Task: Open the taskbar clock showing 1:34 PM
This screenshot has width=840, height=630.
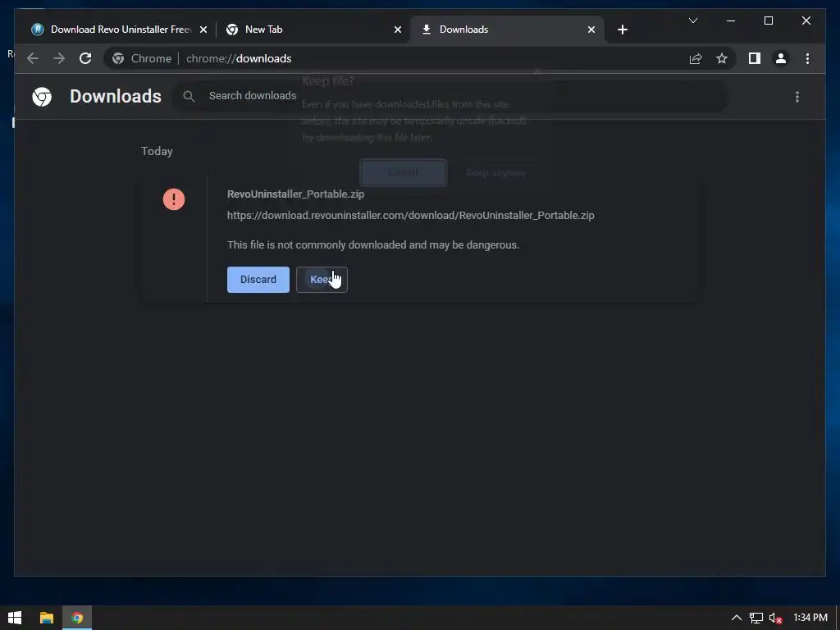Action: coord(810,618)
